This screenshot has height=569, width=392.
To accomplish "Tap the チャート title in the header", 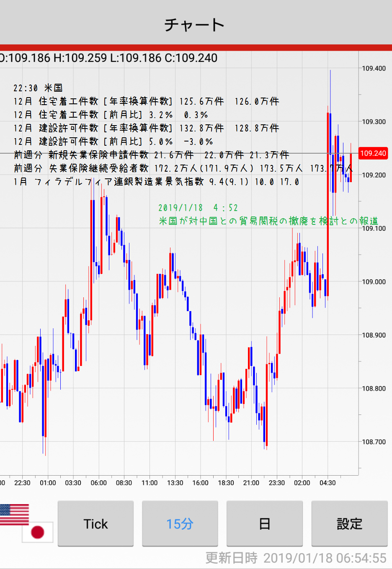I will 195,25.
